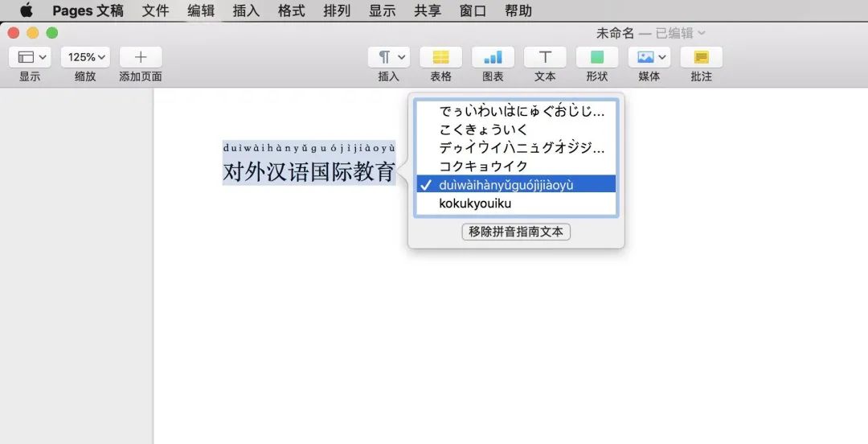Open the 插入 paragraph toolbar dropdown
Screen dimensions: 868x444
point(389,57)
